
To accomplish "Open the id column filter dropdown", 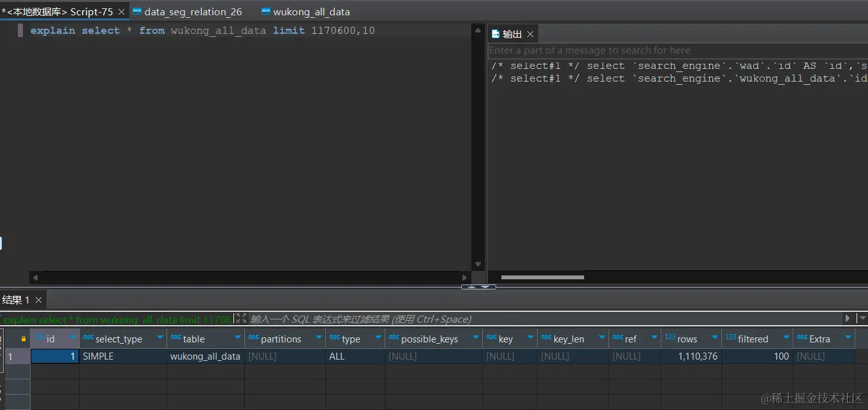I will pyautogui.click(x=73, y=337).
